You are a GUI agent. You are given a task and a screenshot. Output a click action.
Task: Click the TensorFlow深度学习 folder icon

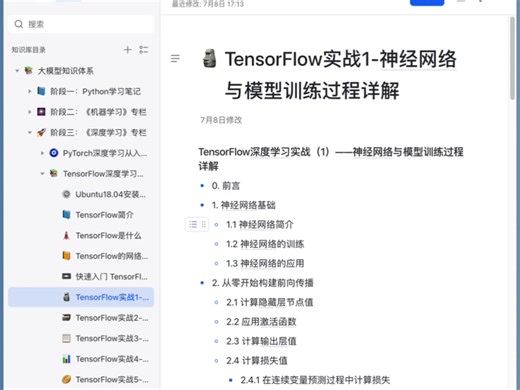54,173
